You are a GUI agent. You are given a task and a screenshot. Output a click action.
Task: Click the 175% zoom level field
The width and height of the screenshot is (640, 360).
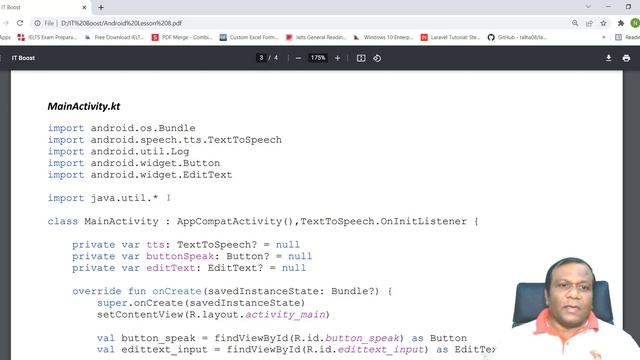[x=318, y=58]
